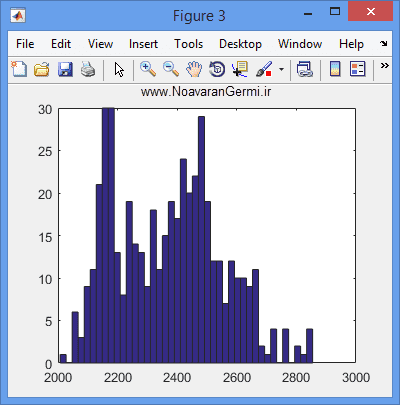The width and height of the screenshot is (400, 405).
Task: Select the Pan hand tool
Action: coord(194,69)
